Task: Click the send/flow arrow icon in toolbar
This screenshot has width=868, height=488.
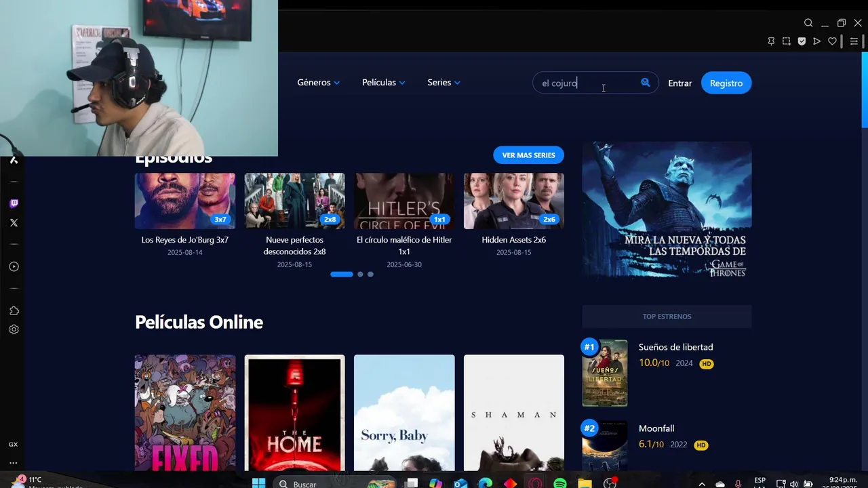Action: (817, 41)
